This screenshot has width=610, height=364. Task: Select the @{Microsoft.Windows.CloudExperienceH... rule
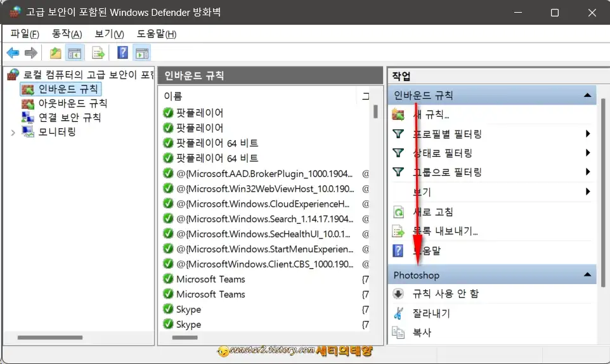pos(263,204)
